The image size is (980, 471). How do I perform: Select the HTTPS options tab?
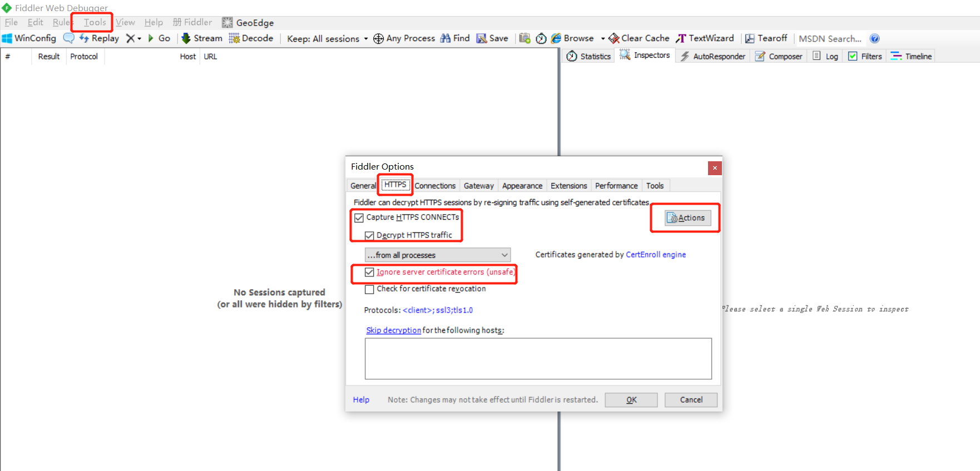click(395, 185)
